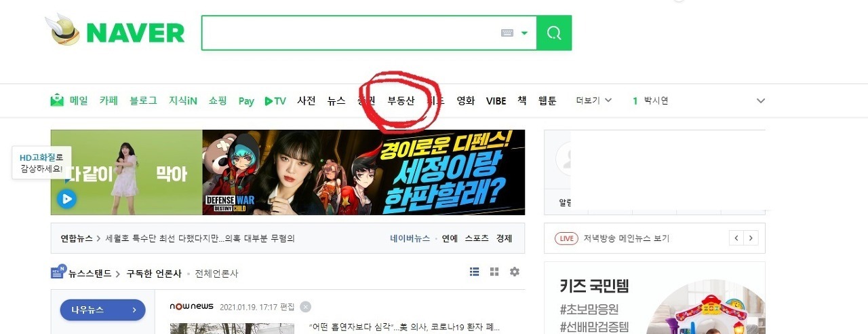This screenshot has width=868, height=334.
Task: Switch newsstand to list view icon
Action: pos(475,272)
